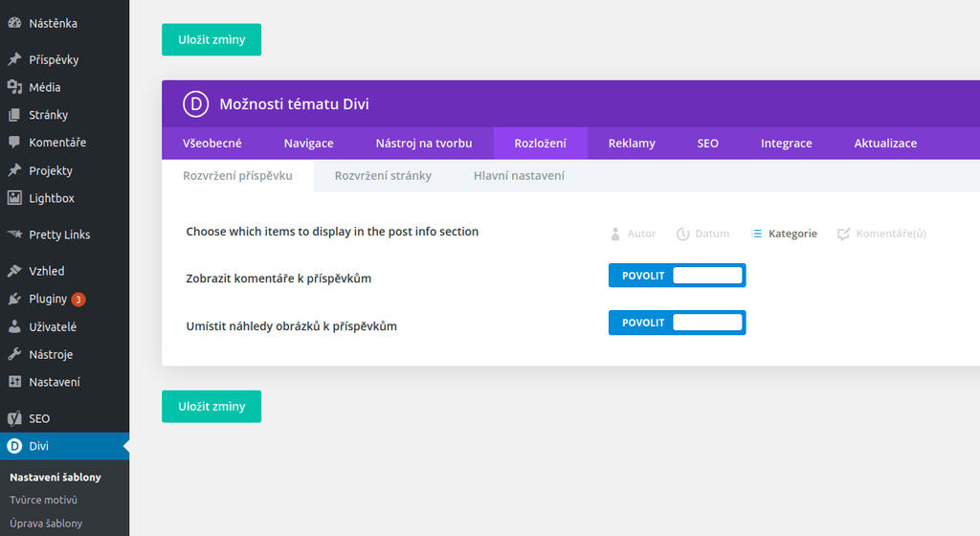This screenshot has width=980, height=536.
Task: Click the Projekty pin icon
Action: tap(14, 170)
